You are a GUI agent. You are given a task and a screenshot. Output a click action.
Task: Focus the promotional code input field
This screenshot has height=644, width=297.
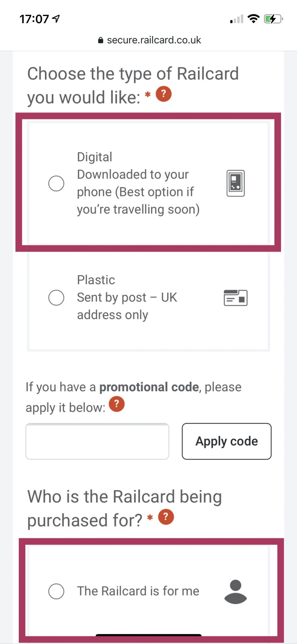pos(97,441)
